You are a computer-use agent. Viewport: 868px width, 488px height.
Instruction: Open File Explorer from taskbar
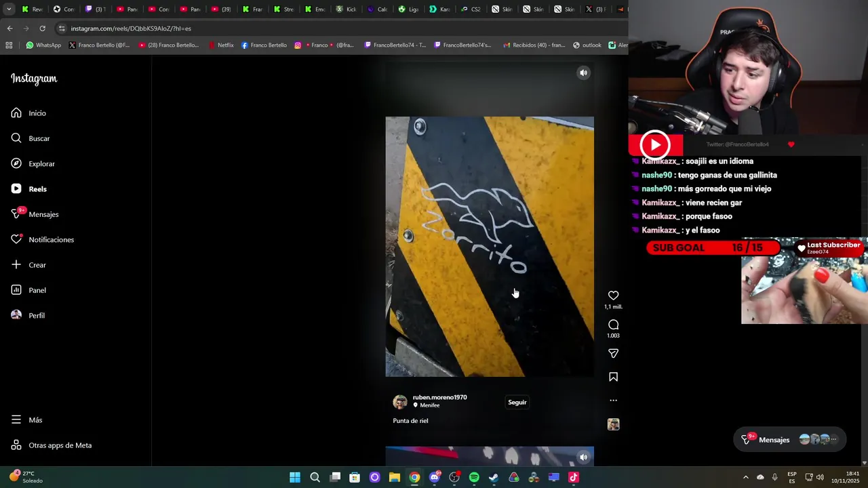click(395, 477)
